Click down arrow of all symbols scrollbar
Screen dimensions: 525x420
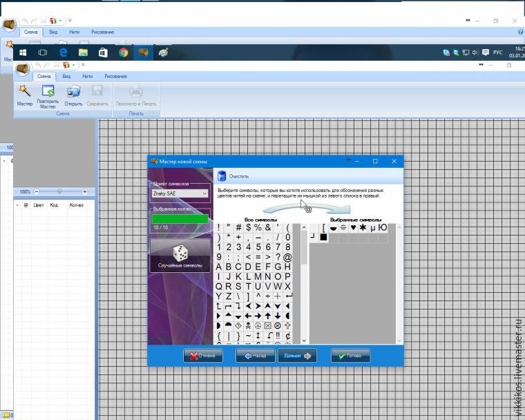(x=304, y=341)
